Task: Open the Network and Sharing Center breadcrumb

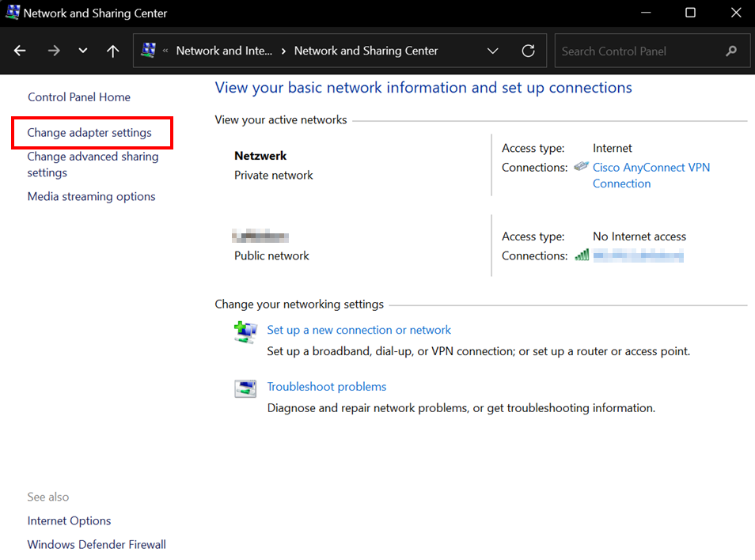Action: coord(366,51)
